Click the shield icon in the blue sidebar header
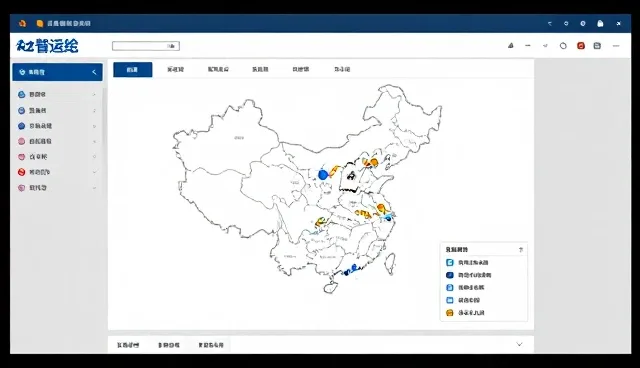Screen dimensions: 640x368 point(22,72)
